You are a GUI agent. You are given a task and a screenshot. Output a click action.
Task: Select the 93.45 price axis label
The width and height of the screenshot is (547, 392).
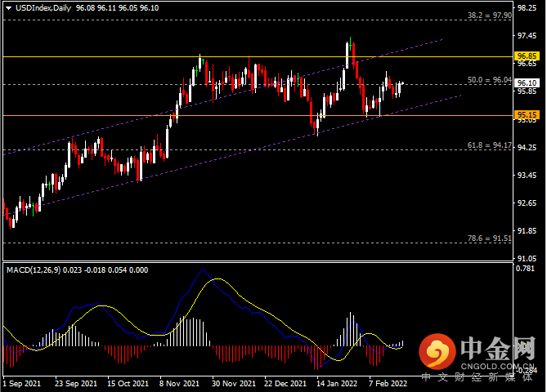[x=527, y=176]
